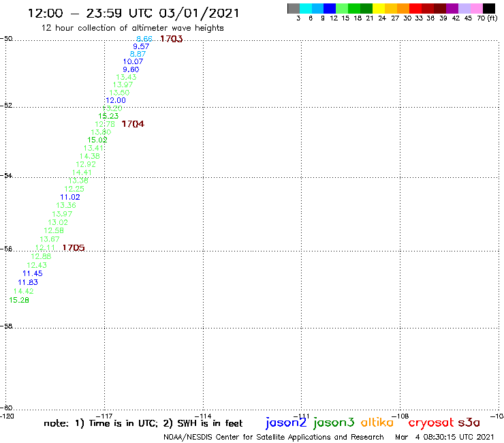Click the 13.38 wave height value
Viewport: 504px width, 443px height.
point(78,181)
